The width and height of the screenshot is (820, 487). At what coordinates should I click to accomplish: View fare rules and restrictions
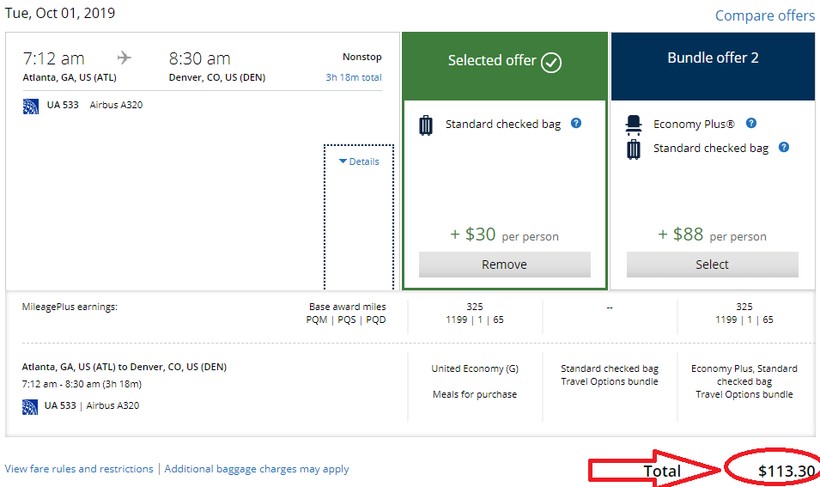pos(79,469)
